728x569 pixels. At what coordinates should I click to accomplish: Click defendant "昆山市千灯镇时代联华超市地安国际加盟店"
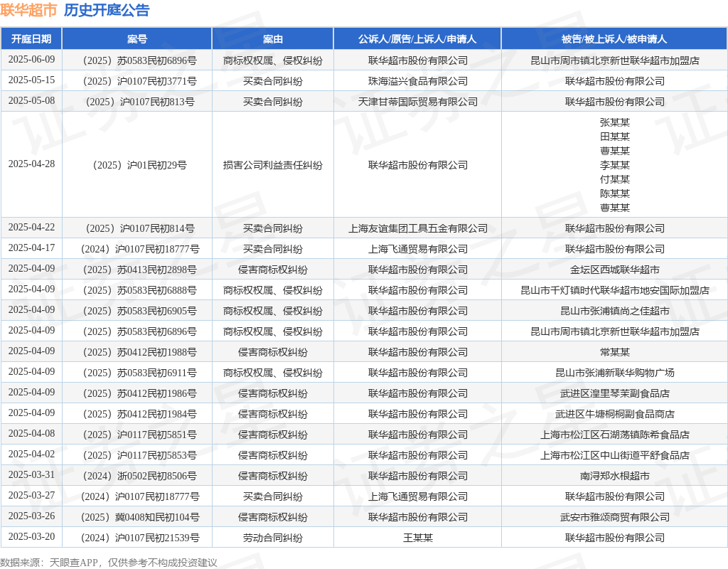tap(615, 290)
